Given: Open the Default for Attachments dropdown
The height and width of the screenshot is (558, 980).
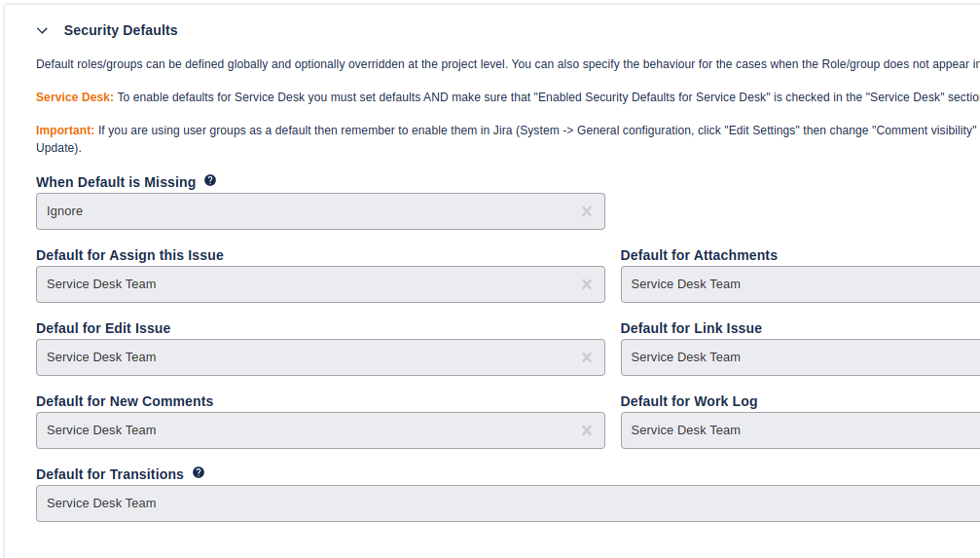Looking at the screenshot, I should coord(798,284).
